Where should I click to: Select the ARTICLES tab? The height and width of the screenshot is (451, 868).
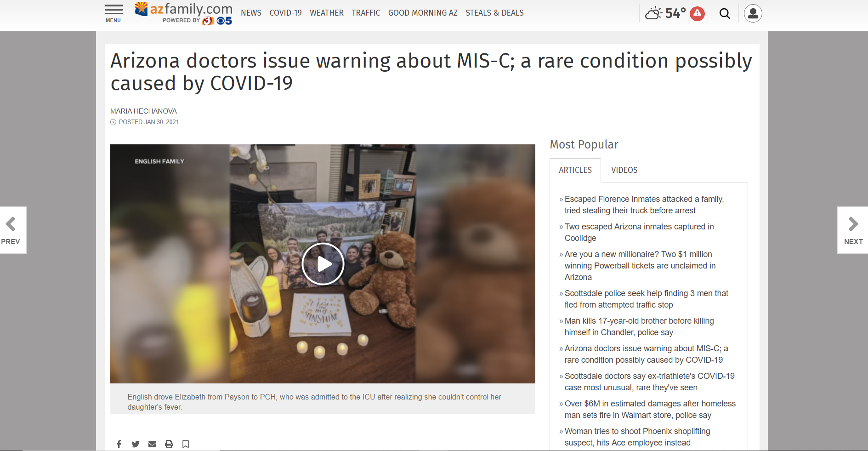point(575,170)
